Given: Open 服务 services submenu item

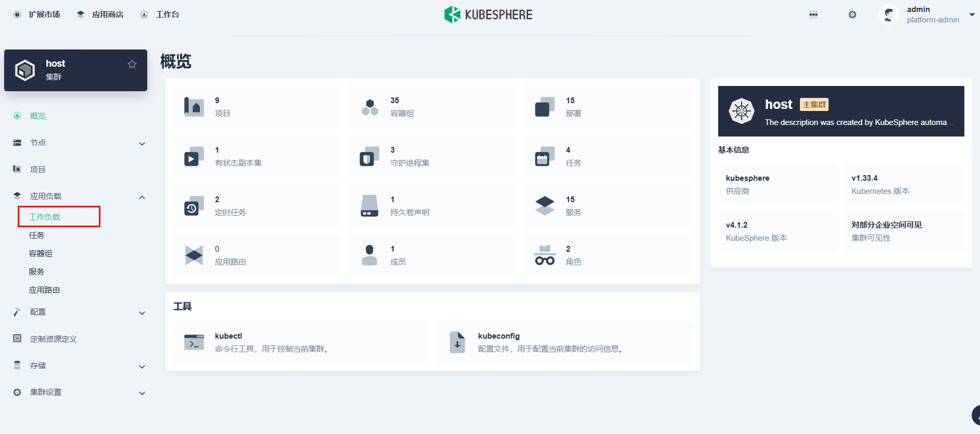Looking at the screenshot, I should (x=37, y=271).
